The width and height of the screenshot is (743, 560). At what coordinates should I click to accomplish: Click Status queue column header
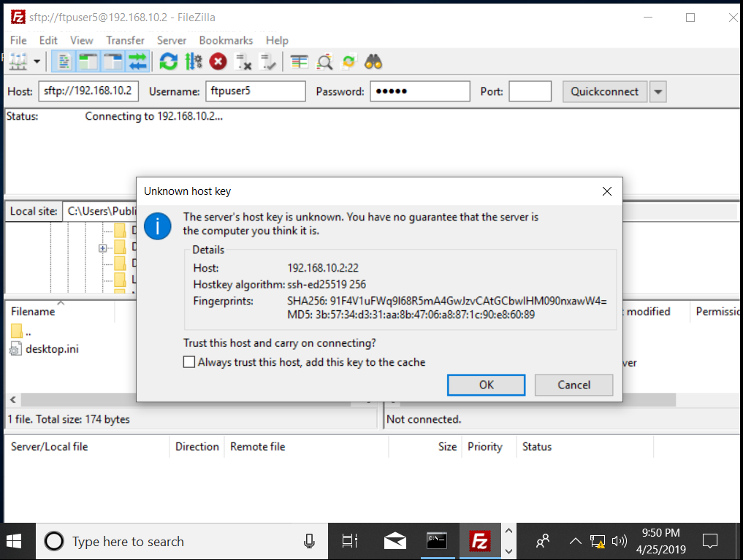click(x=537, y=446)
